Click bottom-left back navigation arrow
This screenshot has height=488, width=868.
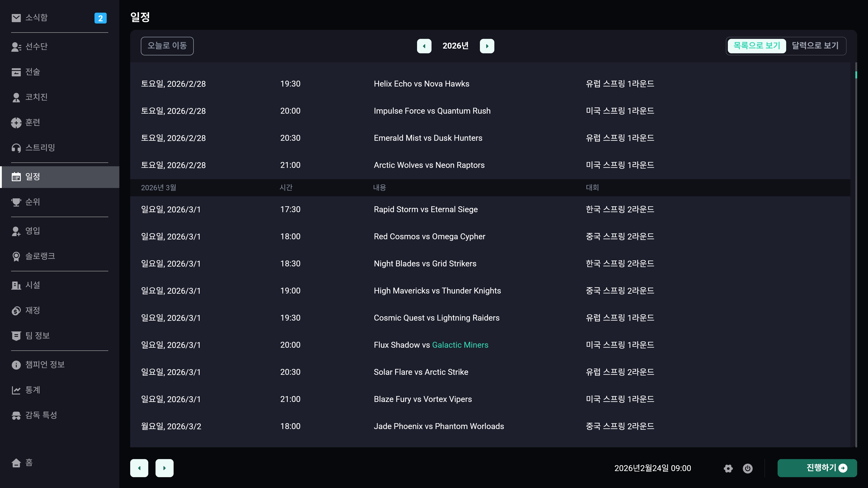pyautogui.click(x=139, y=468)
